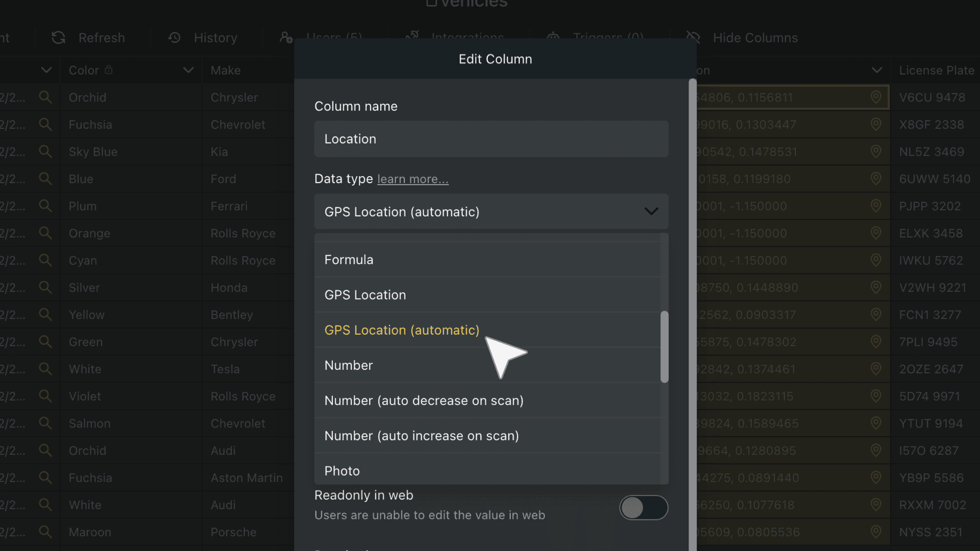Open the History panel icon
980x551 pixels.
click(x=174, y=37)
